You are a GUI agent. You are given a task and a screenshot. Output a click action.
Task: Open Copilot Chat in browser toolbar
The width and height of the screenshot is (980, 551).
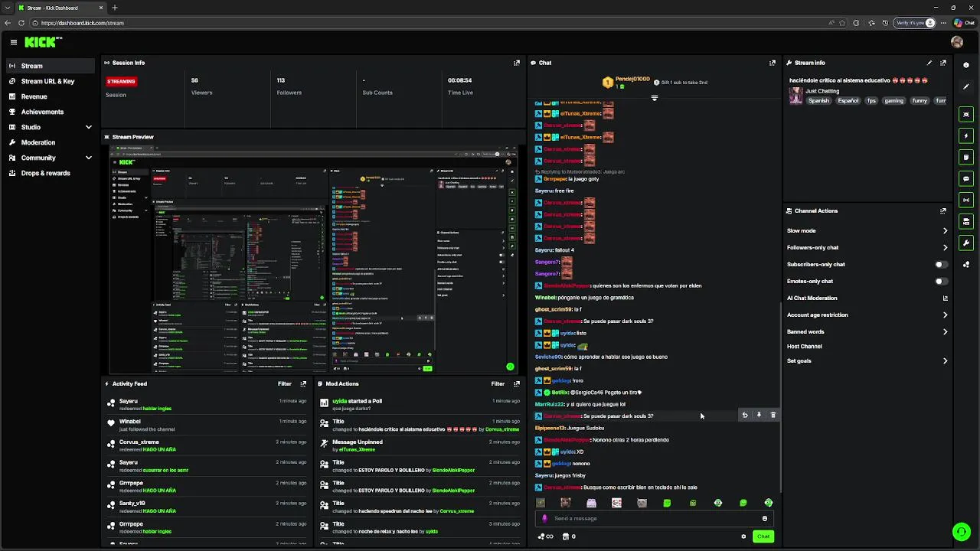964,23
